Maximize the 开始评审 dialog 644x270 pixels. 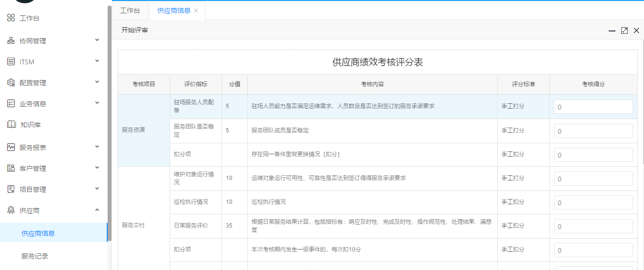click(x=624, y=30)
